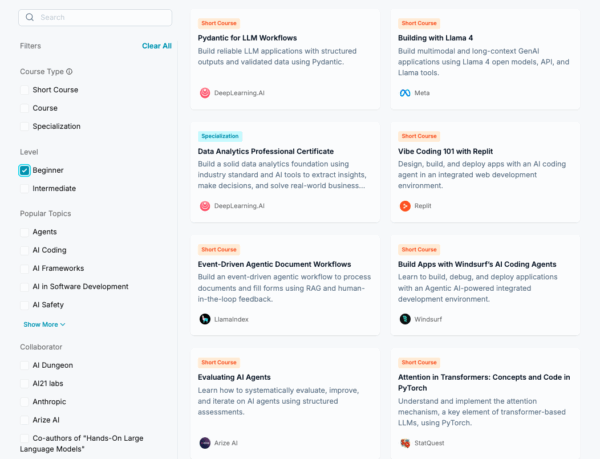Open Building with Llama 4 course
This screenshot has width=600, height=459.
point(435,38)
